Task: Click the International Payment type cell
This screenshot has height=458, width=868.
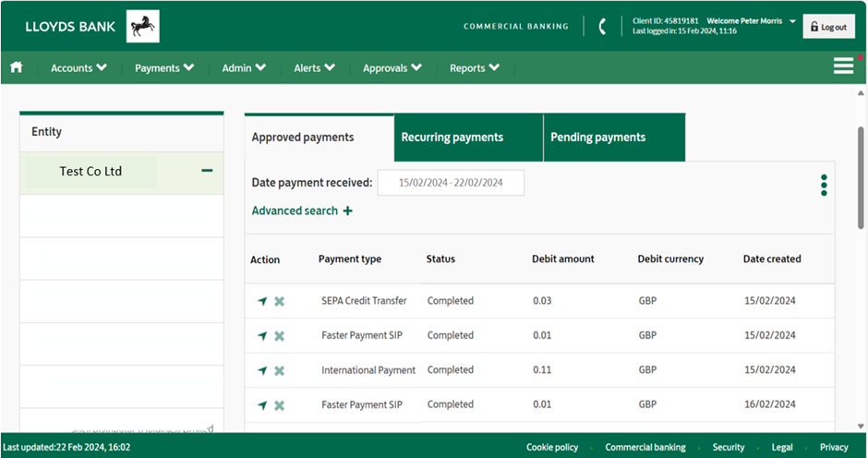Action: 368,370
